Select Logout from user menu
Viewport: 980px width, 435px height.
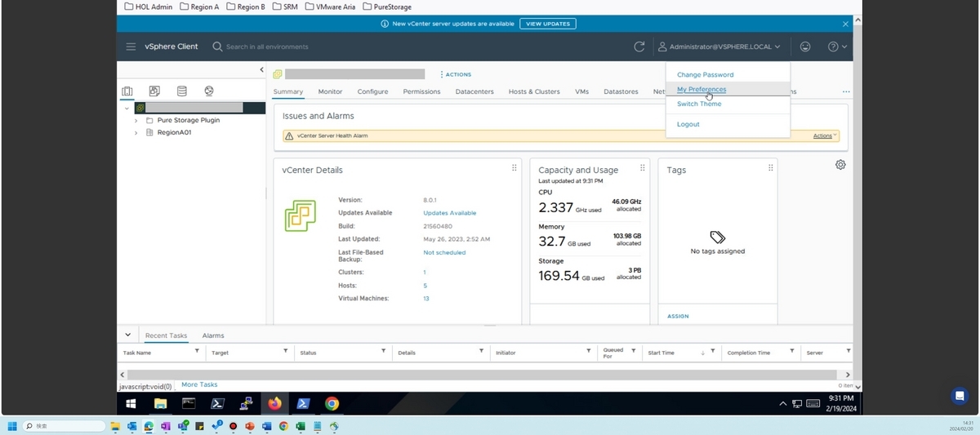click(688, 124)
